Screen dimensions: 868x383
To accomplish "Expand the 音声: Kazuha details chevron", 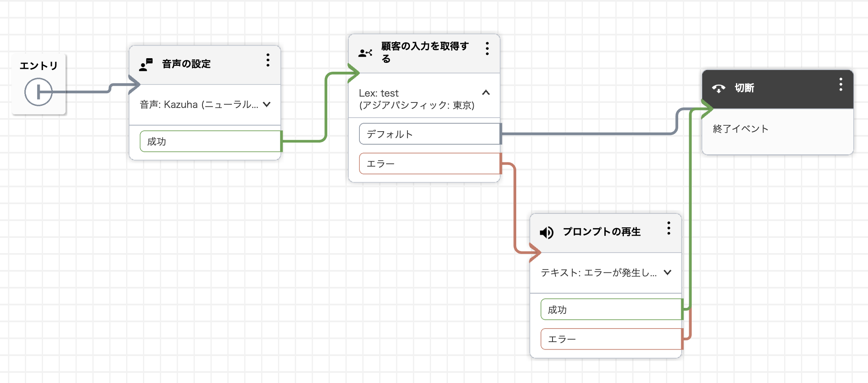I will pyautogui.click(x=267, y=104).
